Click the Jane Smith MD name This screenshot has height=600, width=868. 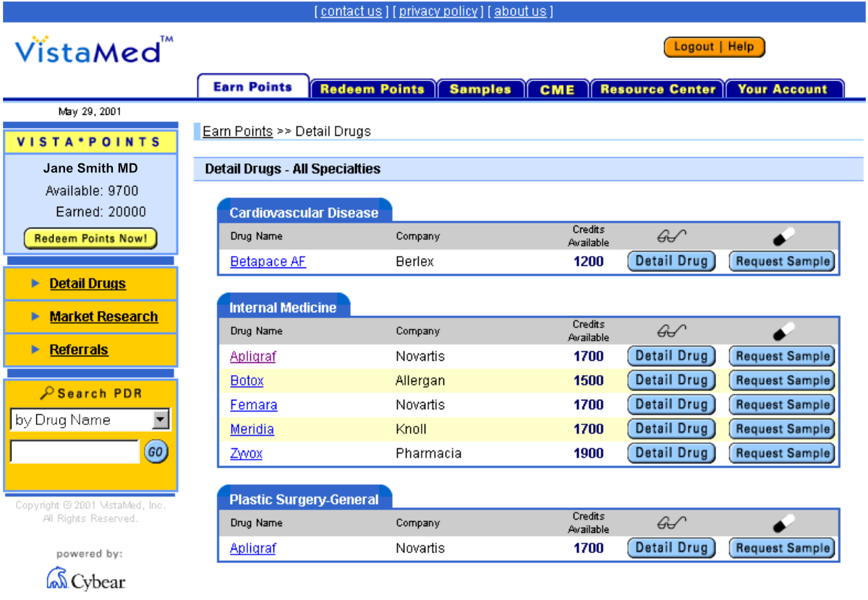pyautogui.click(x=90, y=168)
